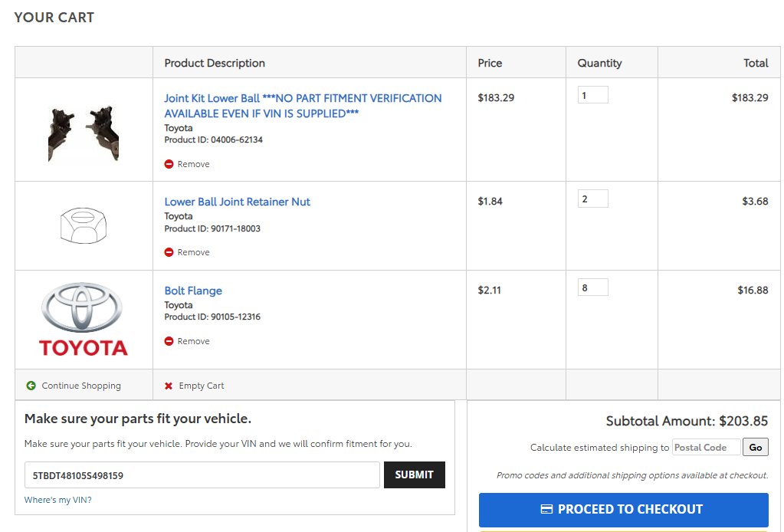Click the Empty Cart link
Image resolution: width=784 pixels, height=532 pixels.
point(202,386)
